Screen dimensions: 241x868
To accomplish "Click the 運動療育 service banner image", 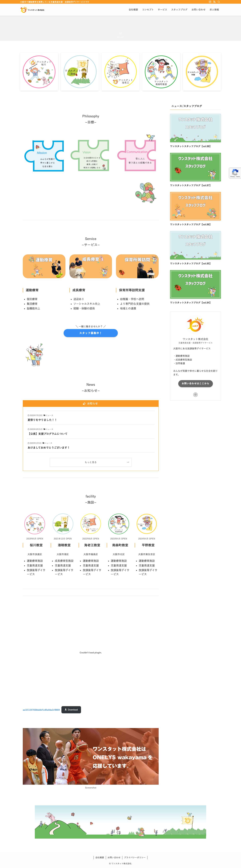I will click(x=44, y=266).
